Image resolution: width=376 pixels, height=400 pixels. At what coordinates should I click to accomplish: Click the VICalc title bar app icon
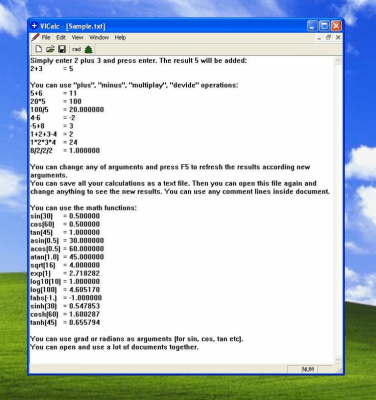point(34,26)
